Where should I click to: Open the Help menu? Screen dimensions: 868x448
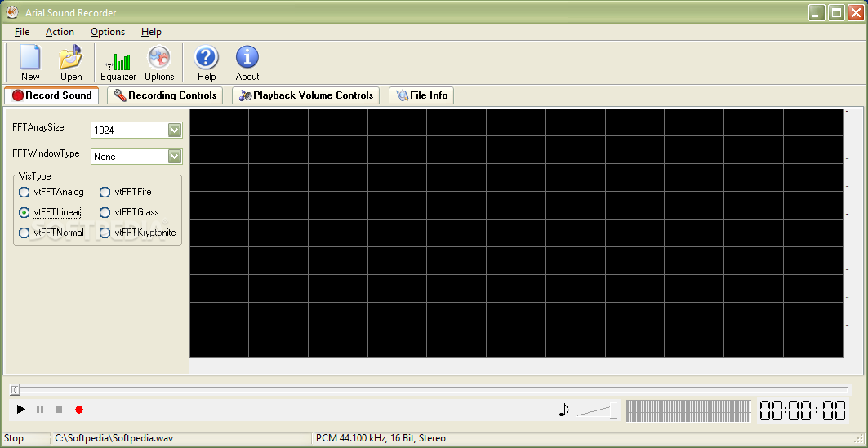pos(151,32)
